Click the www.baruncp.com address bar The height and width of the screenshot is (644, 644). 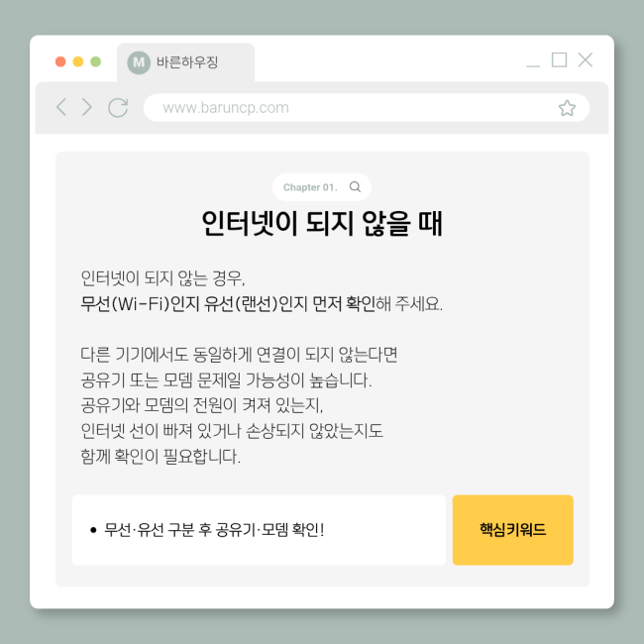pos(367,108)
